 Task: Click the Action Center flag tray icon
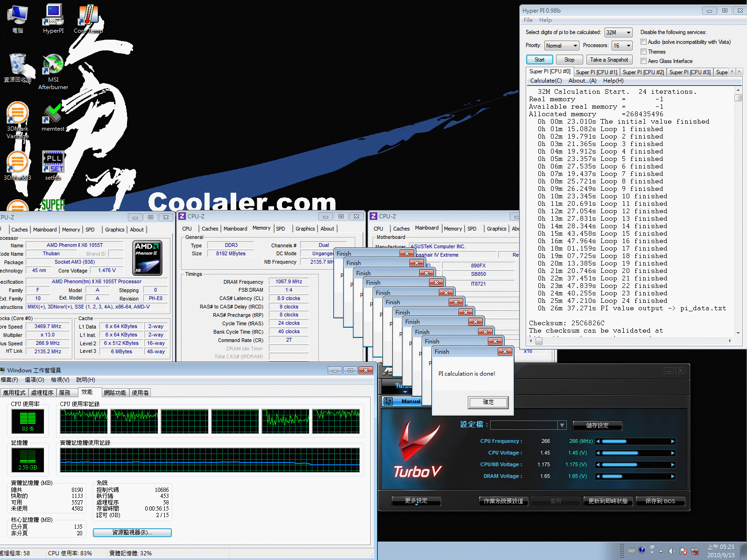pyautogui.click(x=684, y=551)
